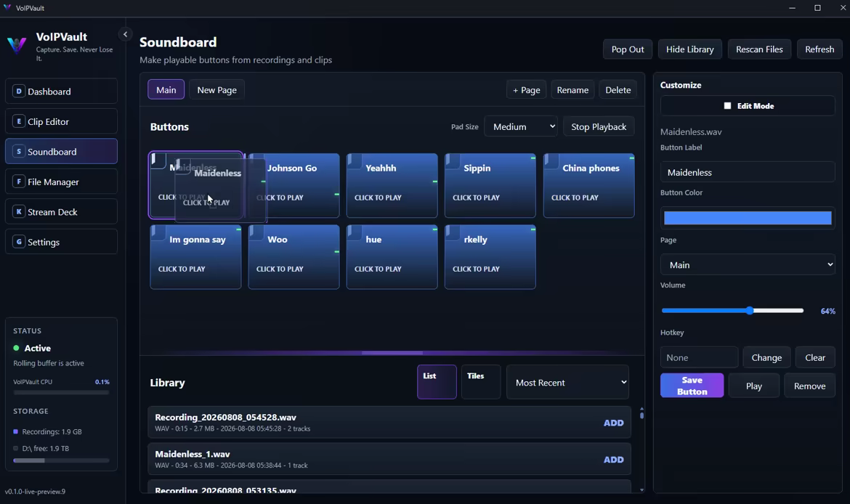Click the VoIPVault logo in sidebar
850x504 pixels.
pos(17,44)
